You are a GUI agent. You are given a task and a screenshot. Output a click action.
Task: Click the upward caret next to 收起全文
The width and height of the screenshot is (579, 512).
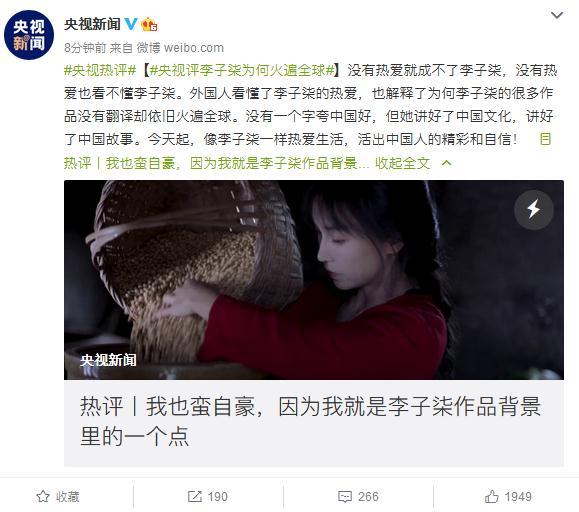446,163
